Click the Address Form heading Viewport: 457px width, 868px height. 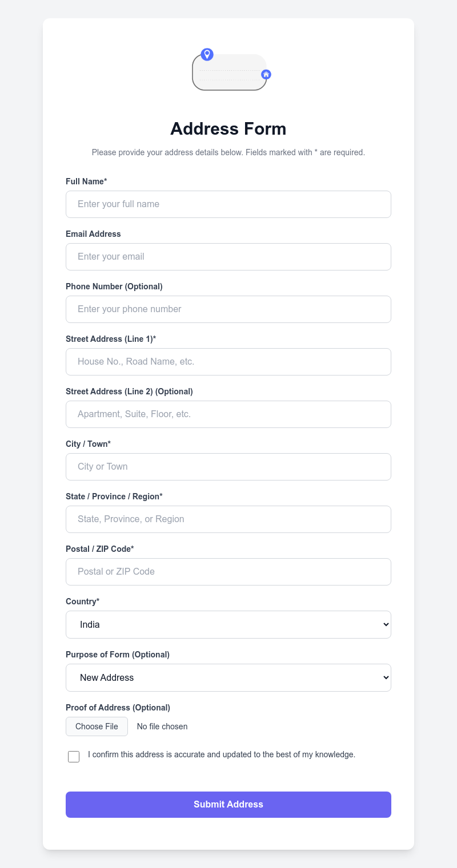228,129
